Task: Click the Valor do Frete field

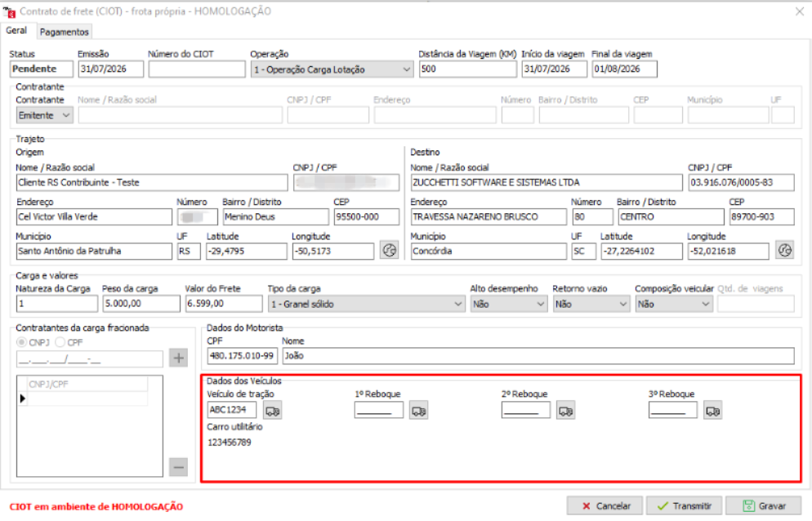Action: [x=224, y=304]
